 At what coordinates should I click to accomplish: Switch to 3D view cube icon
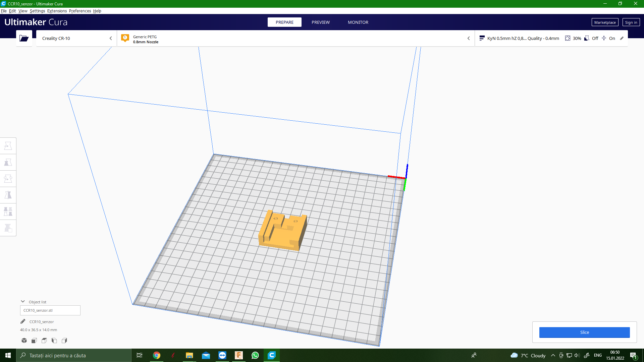pos(24,341)
